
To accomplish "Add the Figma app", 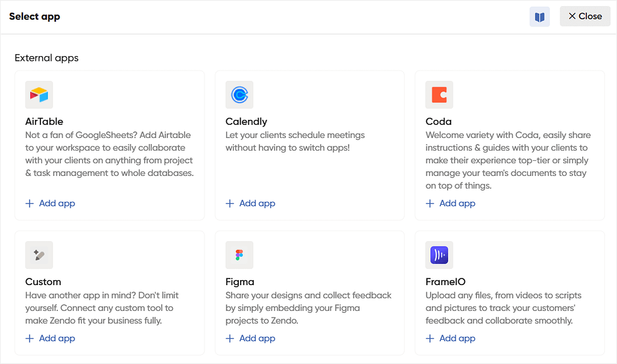I will click(251, 339).
